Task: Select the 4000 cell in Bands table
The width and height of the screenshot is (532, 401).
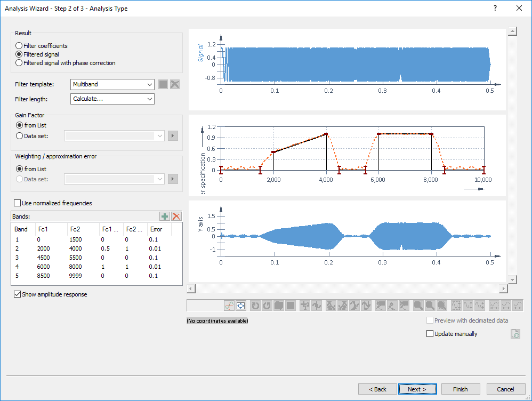Action: tap(75, 248)
